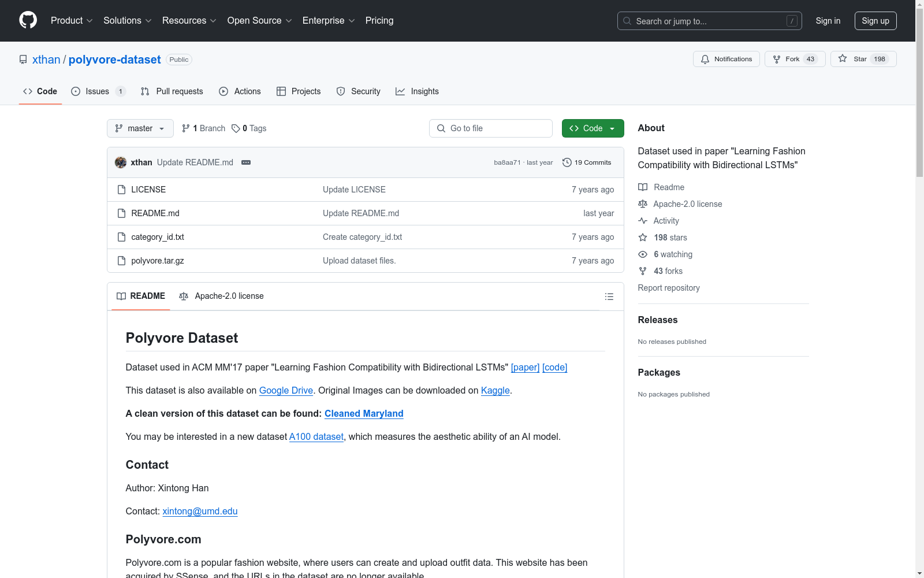Image resolution: width=924 pixels, height=578 pixels.
Task: Click the search magnifier in header
Action: (x=627, y=21)
